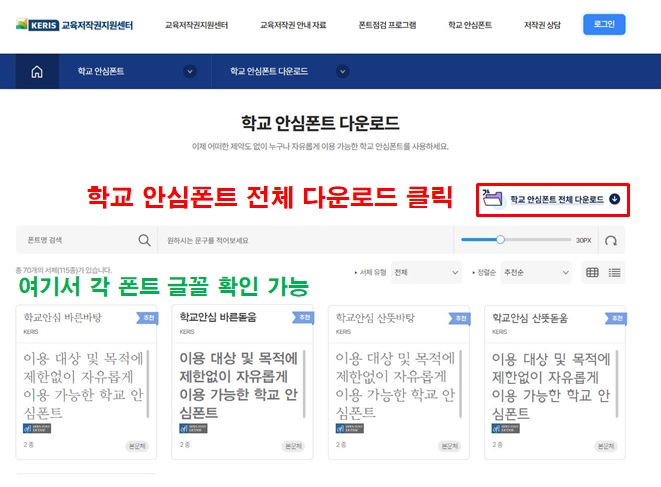Screen dimensions: 661x487
Task: Click the folder icon in the 전체 다운로드 button
Action: (x=492, y=197)
